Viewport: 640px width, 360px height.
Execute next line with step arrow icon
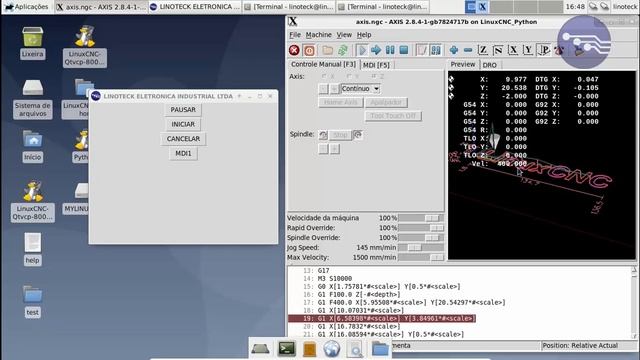click(x=376, y=50)
